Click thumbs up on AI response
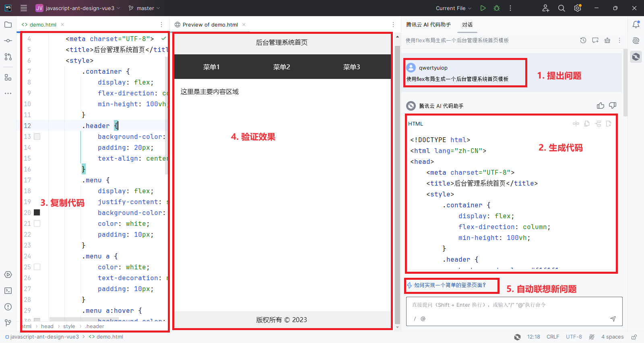The height and width of the screenshot is (343, 644). 601,105
